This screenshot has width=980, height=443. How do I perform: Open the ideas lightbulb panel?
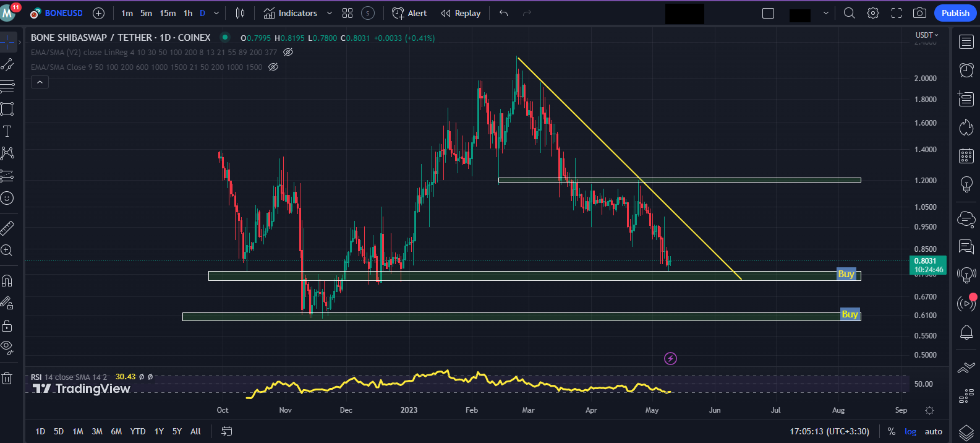click(966, 184)
